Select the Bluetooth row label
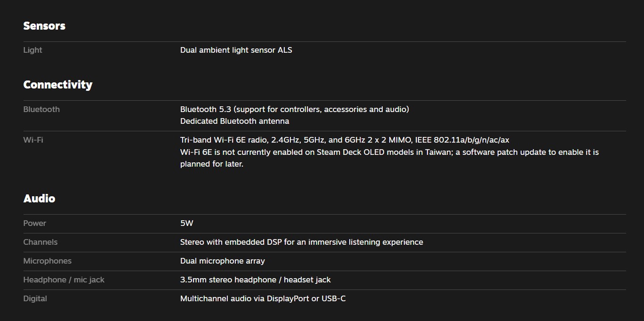Image resolution: width=644 pixels, height=321 pixels. coord(41,109)
